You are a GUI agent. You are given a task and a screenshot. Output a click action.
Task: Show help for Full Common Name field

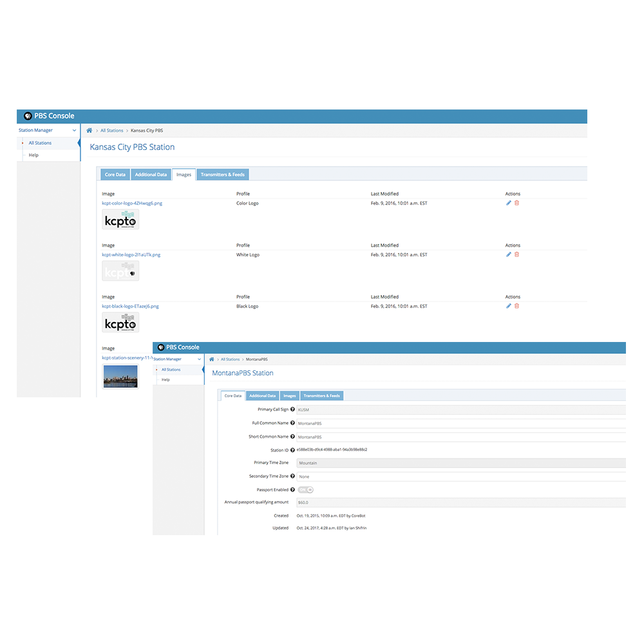pos(292,423)
